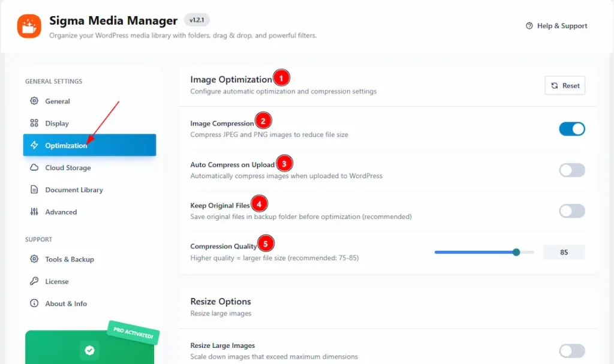The image size is (614, 364).
Task: Adjust the Compression Quality slider
Action: point(516,252)
